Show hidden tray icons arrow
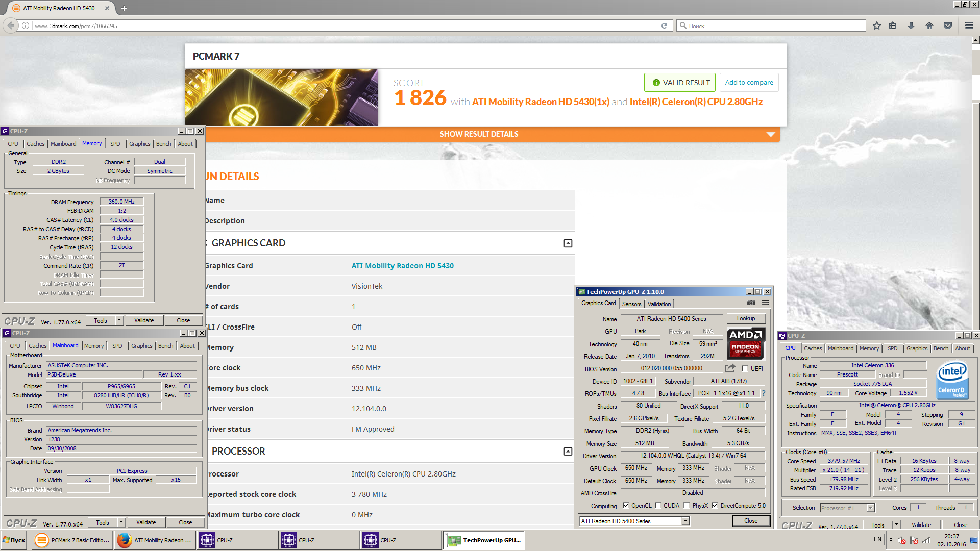Image resolution: width=980 pixels, height=551 pixels. click(x=891, y=540)
